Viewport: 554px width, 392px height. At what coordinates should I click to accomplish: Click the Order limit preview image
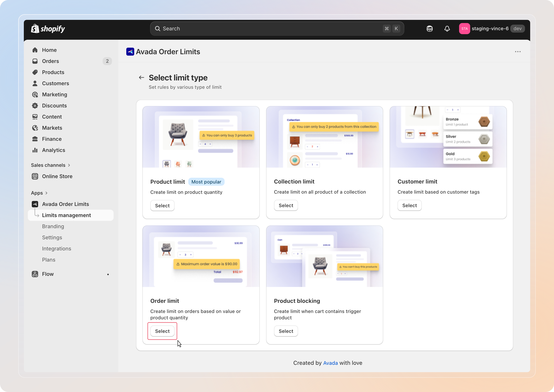point(201,256)
